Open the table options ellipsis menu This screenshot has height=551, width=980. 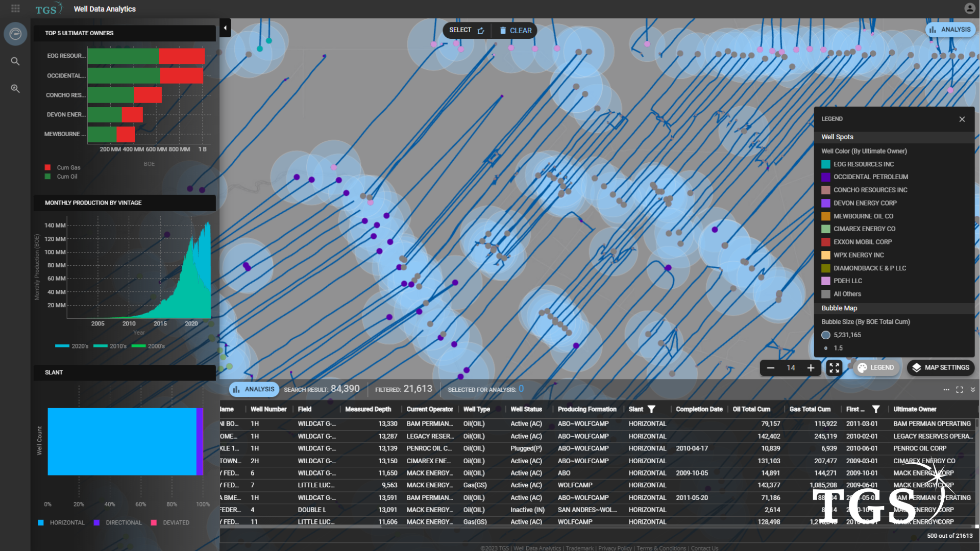[946, 389]
